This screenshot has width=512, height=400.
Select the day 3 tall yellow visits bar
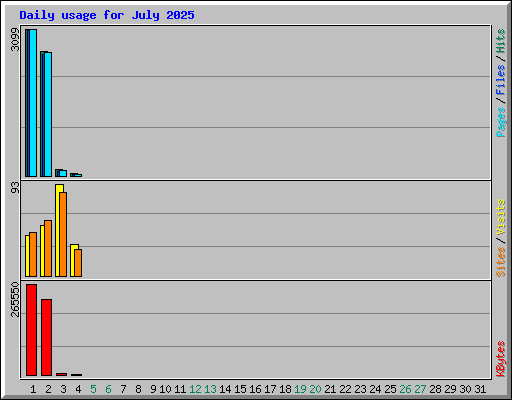pyautogui.click(x=59, y=230)
